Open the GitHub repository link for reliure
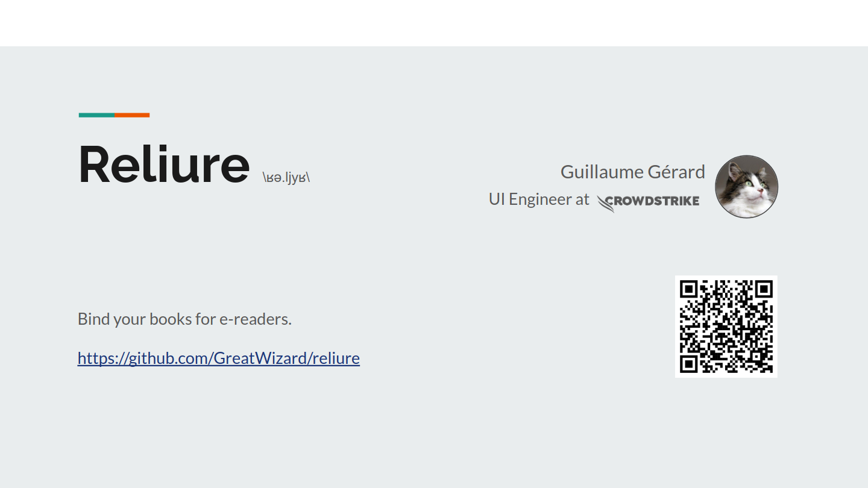868x488 pixels. pyautogui.click(x=218, y=358)
